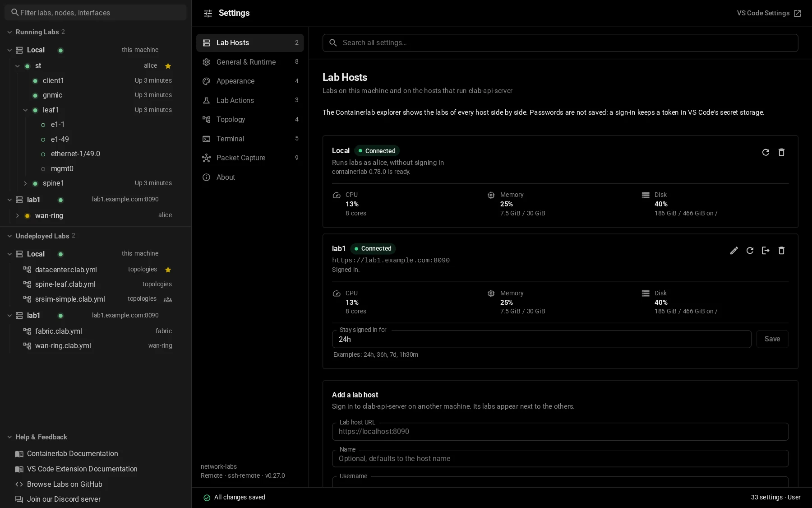The height and width of the screenshot is (508, 812).
Task: Save the stay signed in duration
Action: pyautogui.click(x=772, y=339)
